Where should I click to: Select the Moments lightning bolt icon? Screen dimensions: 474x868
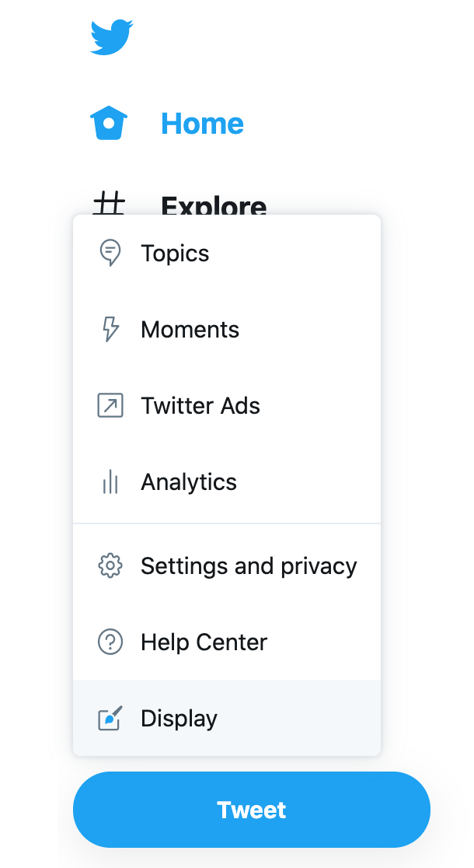110,329
